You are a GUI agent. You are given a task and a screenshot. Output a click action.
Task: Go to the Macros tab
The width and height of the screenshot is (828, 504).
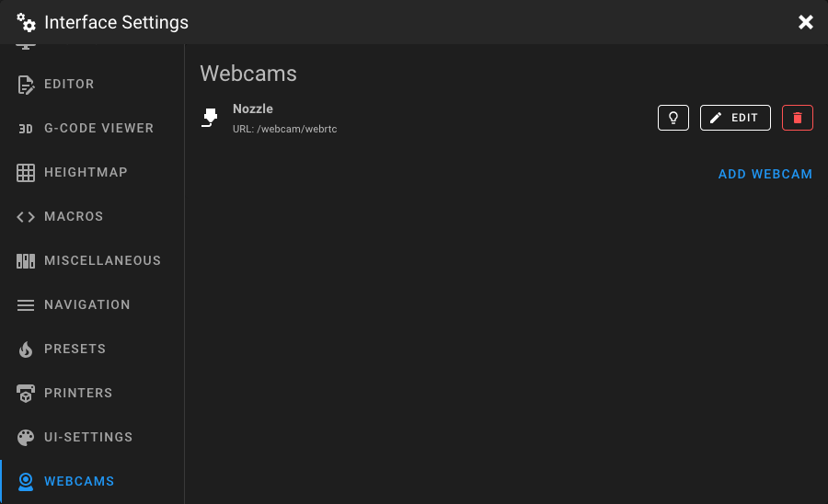pos(92,216)
